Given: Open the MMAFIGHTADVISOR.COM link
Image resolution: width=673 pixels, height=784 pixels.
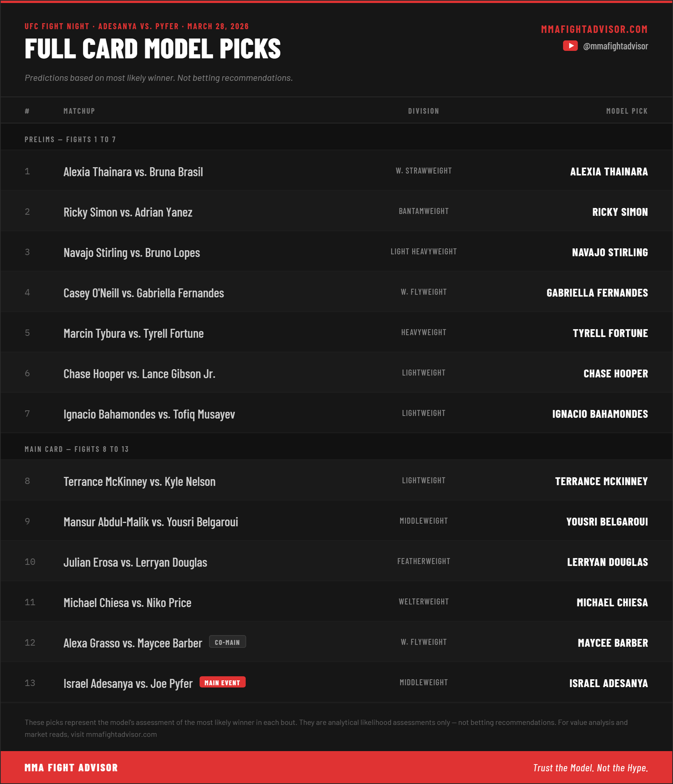Looking at the screenshot, I should pyautogui.click(x=594, y=29).
